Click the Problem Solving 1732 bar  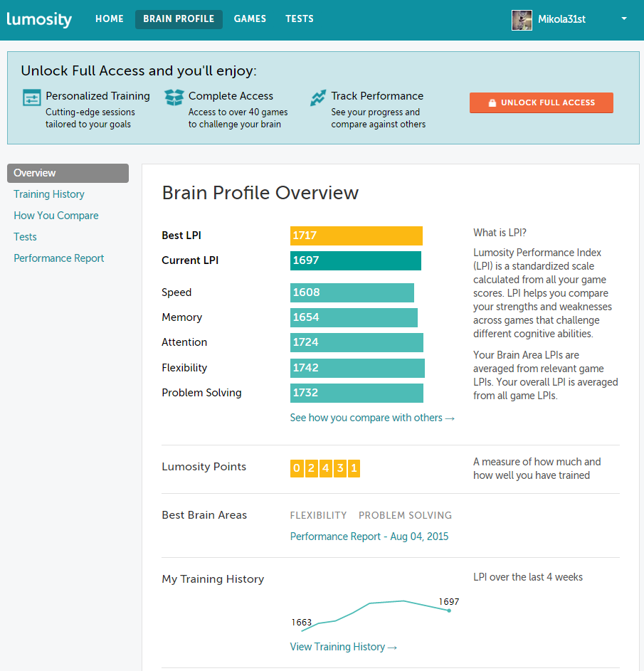click(x=357, y=393)
